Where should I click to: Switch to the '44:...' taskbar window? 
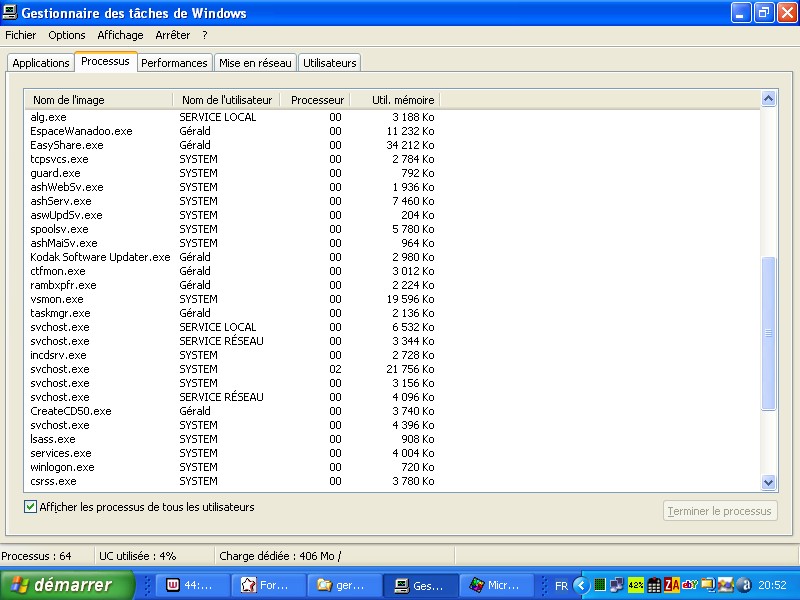click(191, 585)
